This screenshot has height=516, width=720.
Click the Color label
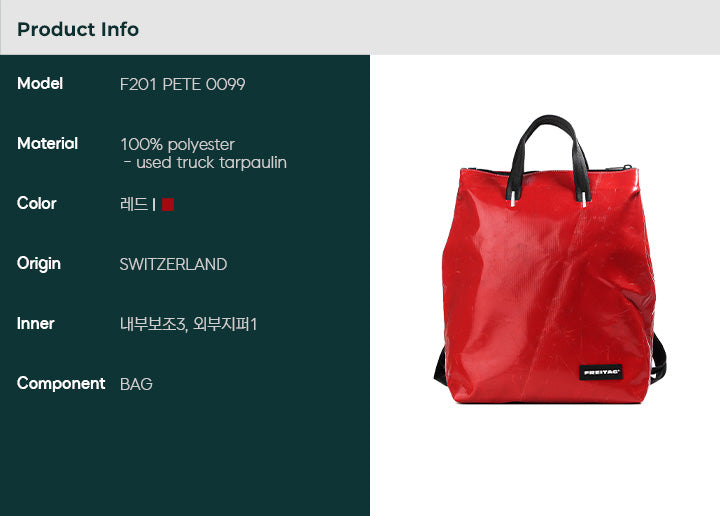[x=37, y=203]
